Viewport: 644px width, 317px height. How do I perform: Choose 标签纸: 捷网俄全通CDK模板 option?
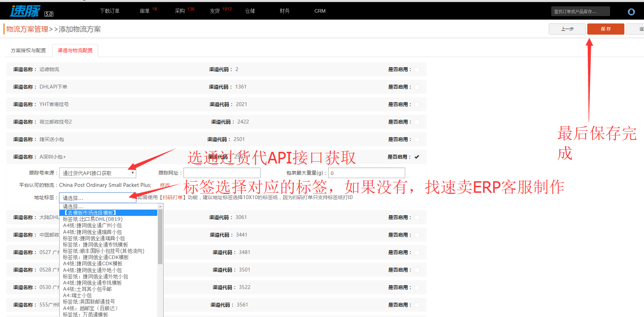coord(109,257)
